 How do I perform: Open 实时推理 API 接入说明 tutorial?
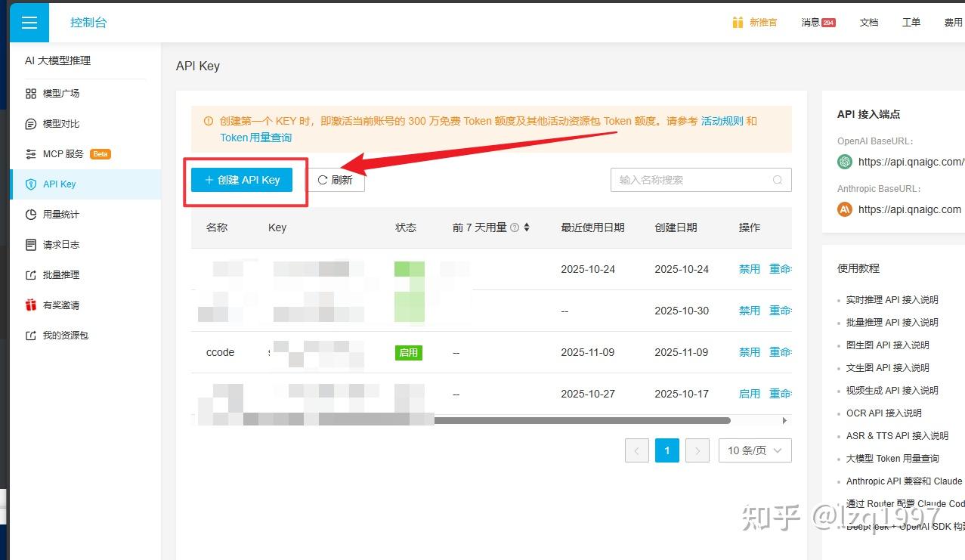pos(892,300)
